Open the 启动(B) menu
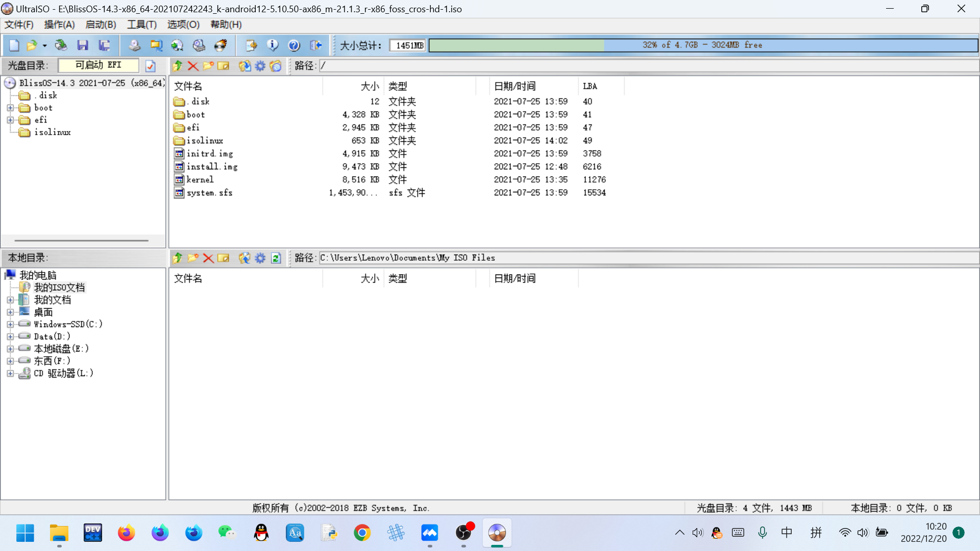980x551 pixels. (101, 24)
